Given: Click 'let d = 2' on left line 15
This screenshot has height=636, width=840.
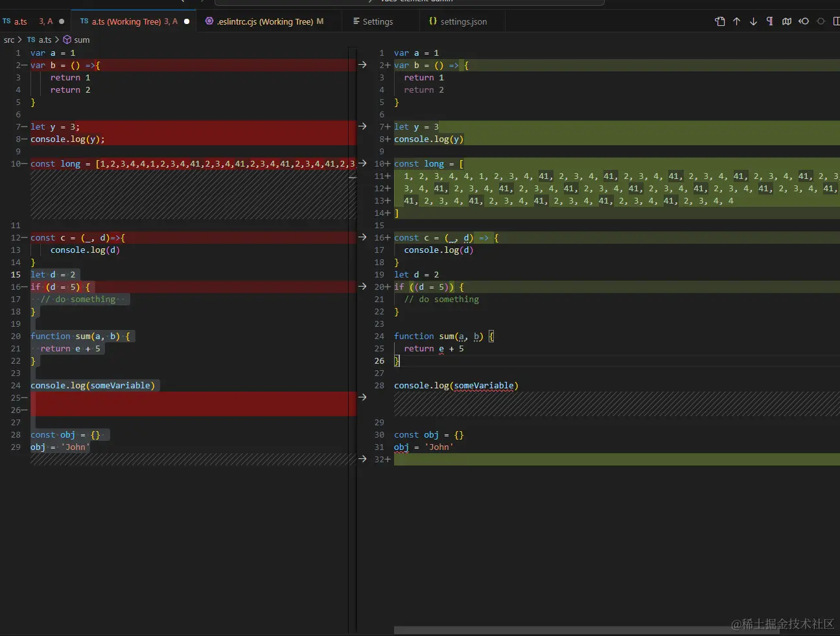Looking at the screenshot, I should point(53,274).
